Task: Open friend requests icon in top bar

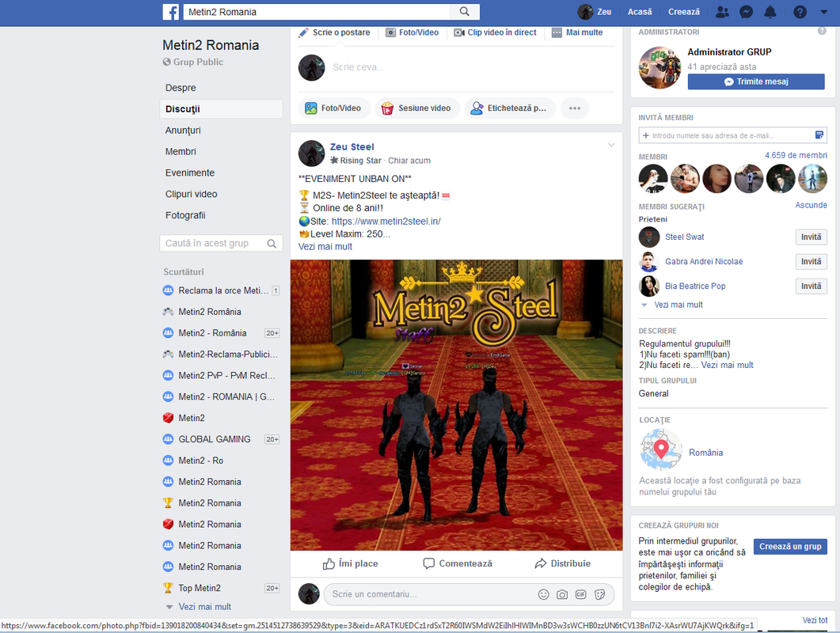Action: (722, 12)
